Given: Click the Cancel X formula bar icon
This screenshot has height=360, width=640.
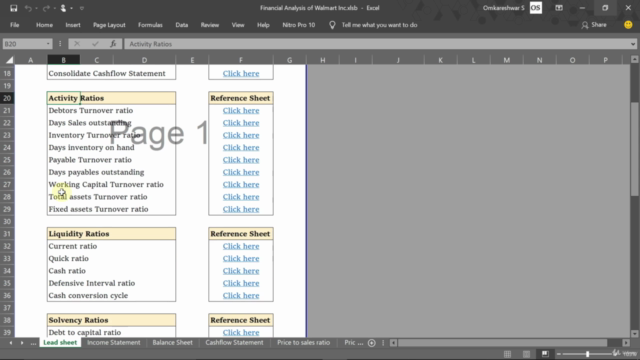Looking at the screenshot, I should [x=77, y=44].
